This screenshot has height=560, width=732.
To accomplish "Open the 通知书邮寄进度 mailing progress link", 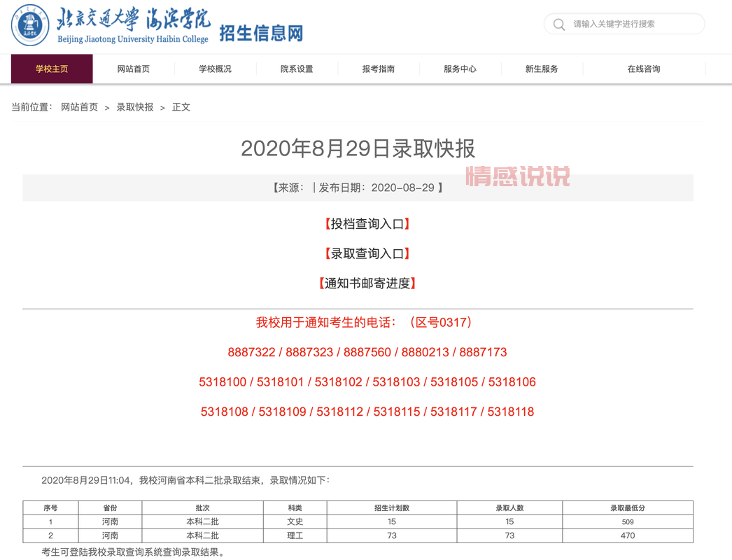I will click(x=366, y=283).
